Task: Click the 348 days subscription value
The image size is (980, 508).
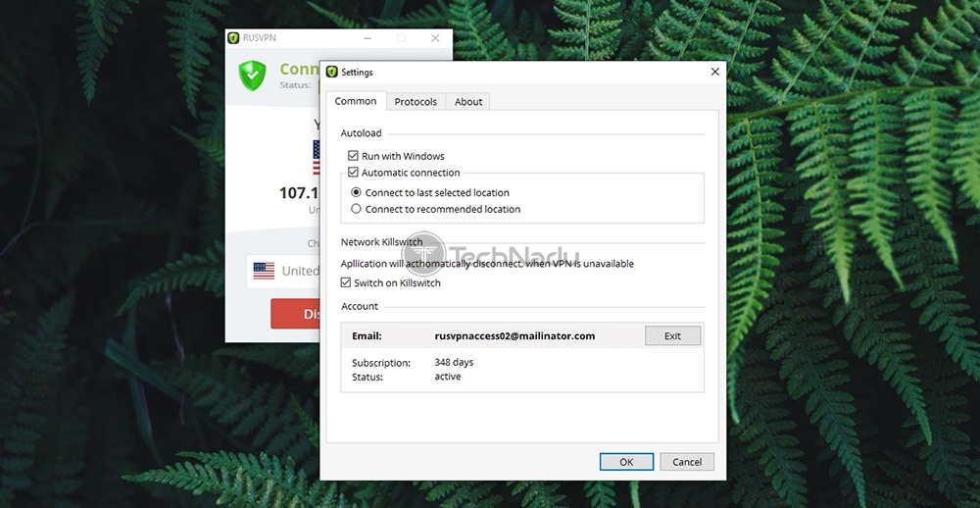Action: (454, 362)
